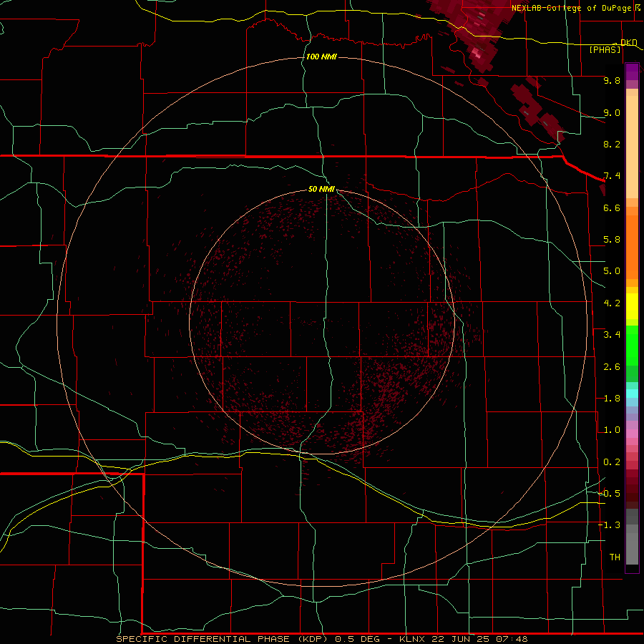
Task: Click the NEXLAB-College of DuPage credit text
Action: coord(572,8)
